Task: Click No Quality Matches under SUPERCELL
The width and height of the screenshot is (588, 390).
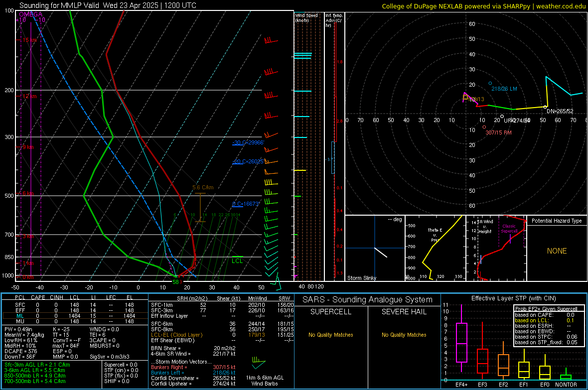Action: click(x=331, y=335)
